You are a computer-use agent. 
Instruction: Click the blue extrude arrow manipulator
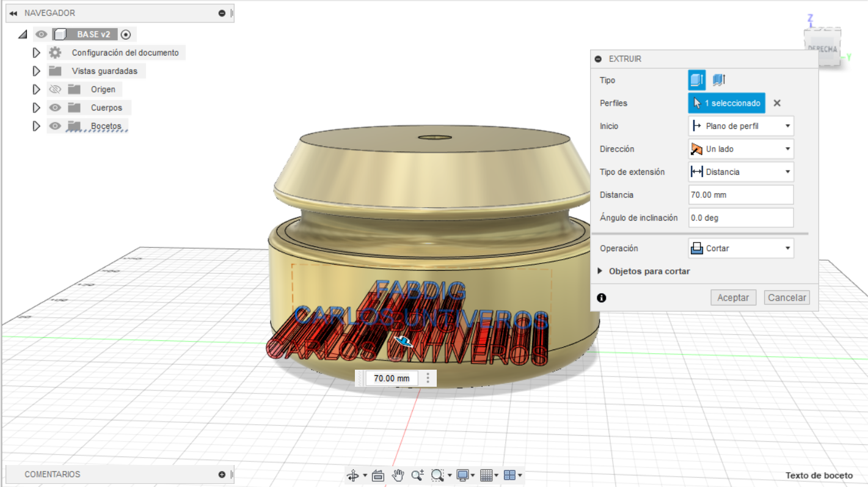pos(403,342)
